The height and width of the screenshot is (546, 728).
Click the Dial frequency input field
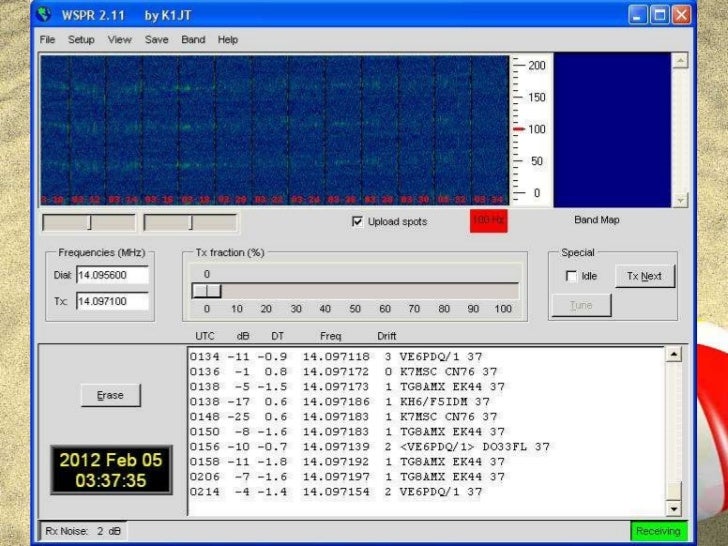click(x=111, y=275)
